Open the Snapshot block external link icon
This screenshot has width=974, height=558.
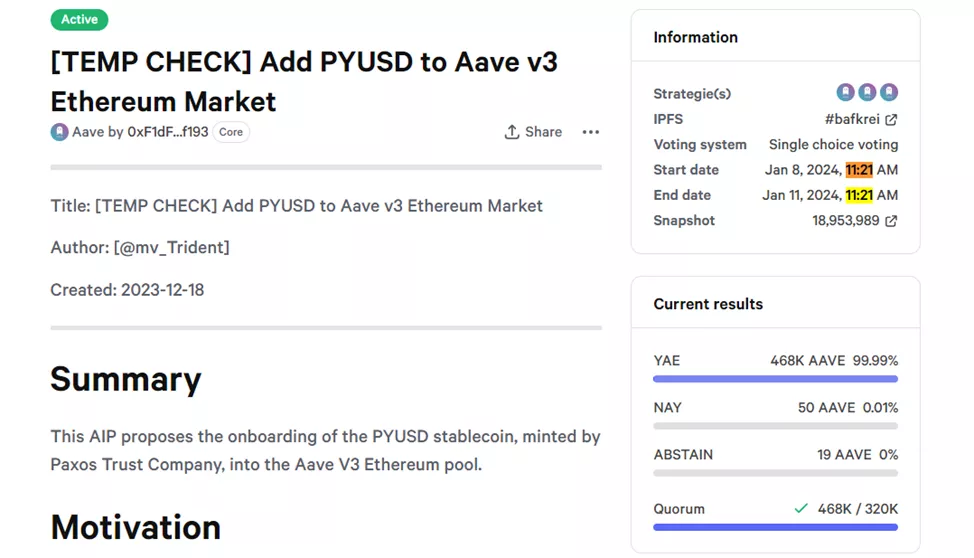click(x=891, y=221)
